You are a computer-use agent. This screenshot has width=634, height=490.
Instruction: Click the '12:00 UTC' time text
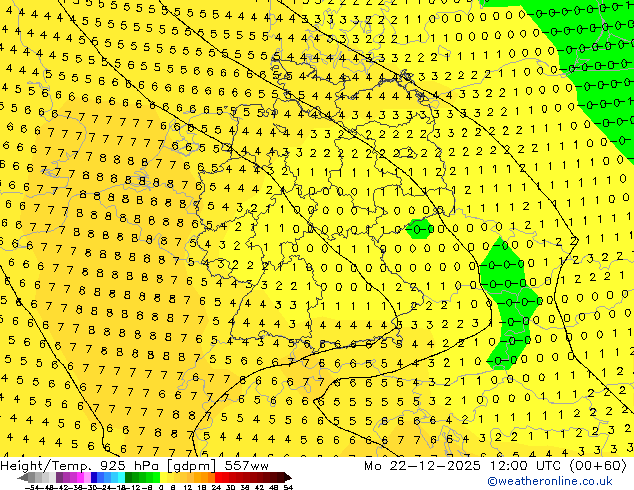pyautogui.click(x=526, y=466)
